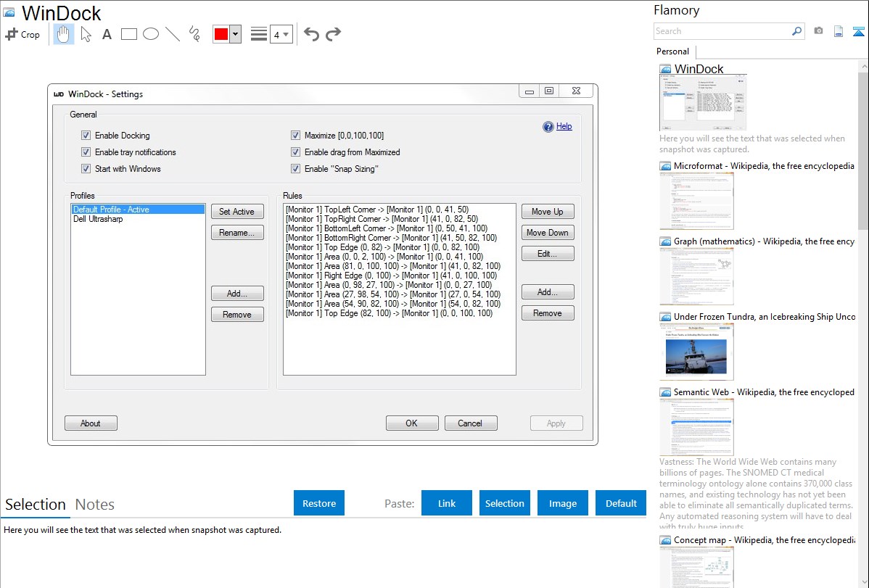
Task: Open the color picker dropdown arrow
Action: pyautogui.click(x=235, y=34)
